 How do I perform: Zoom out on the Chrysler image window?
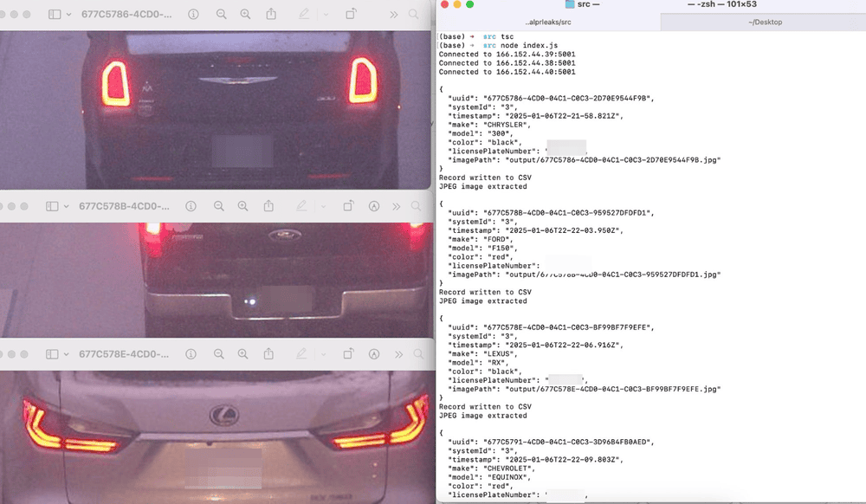(222, 15)
